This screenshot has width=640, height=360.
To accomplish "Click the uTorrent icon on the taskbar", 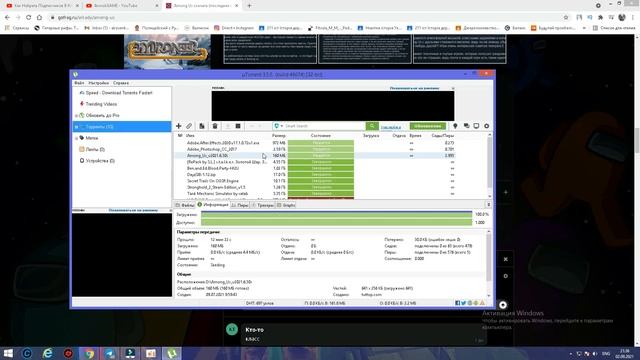I will click(172, 353).
